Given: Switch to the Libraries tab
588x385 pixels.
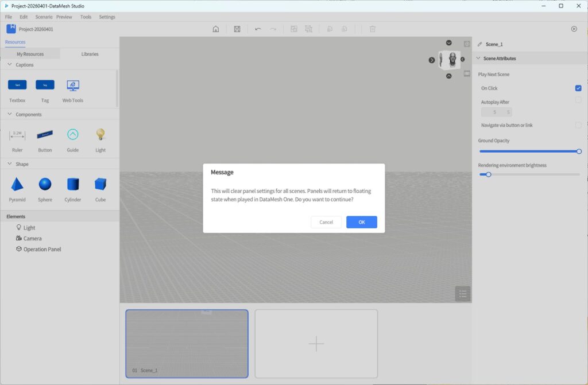Looking at the screenshot, I should [x=90, y=54].
